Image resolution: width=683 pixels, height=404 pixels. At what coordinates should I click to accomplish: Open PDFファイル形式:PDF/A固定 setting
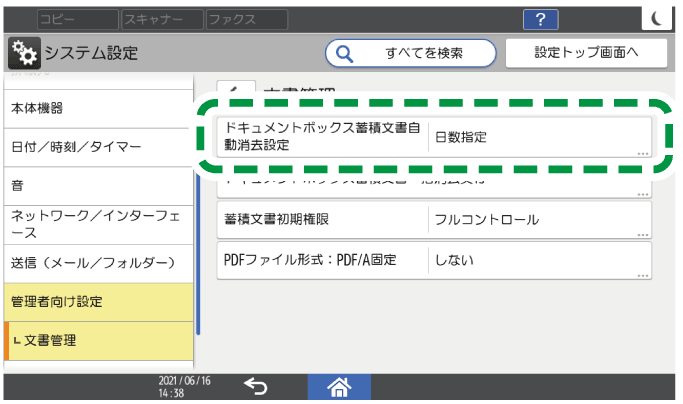coord(434,260)
